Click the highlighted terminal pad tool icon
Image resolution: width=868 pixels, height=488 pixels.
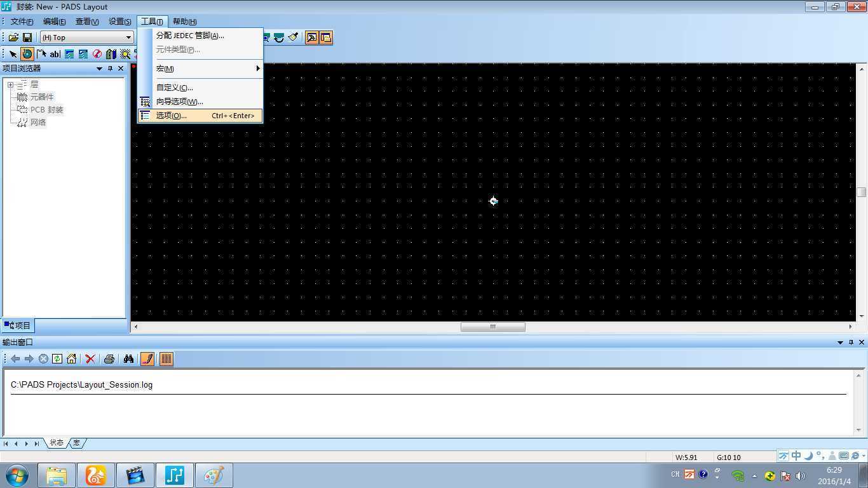coord(27,54)
